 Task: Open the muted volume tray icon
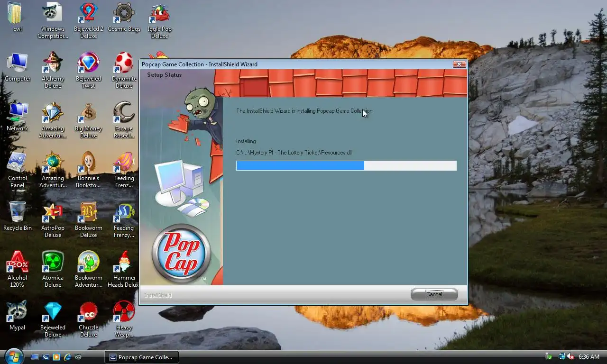click(570, 356)
